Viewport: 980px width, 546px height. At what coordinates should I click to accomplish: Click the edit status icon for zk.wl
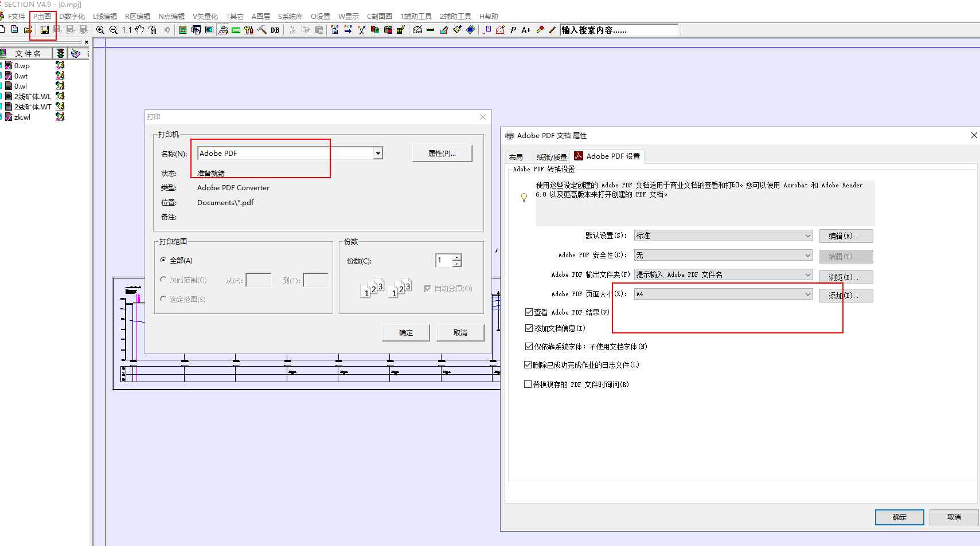[60, 117]
